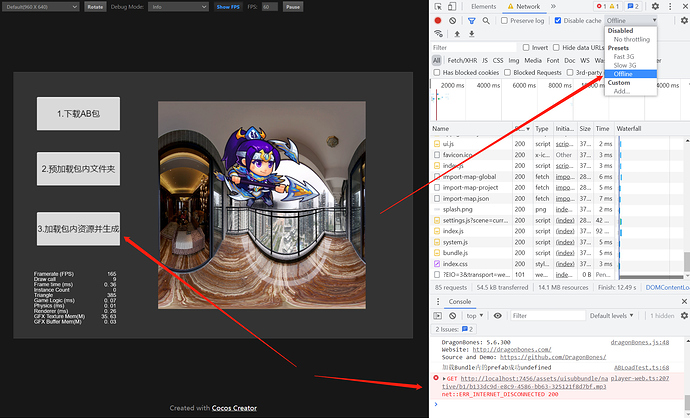Check Hide data URLs option
The height and width of the screenshot is (418, 690).
click(556, 48)
